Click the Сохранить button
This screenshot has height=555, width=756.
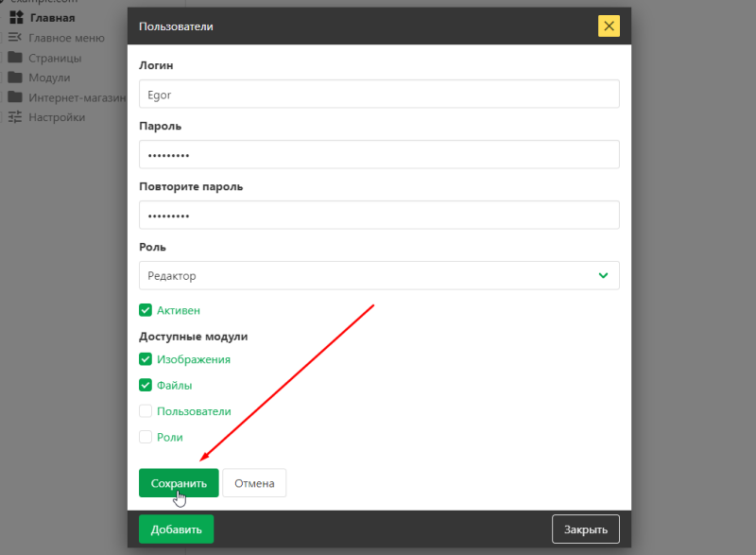coord(178,482)
